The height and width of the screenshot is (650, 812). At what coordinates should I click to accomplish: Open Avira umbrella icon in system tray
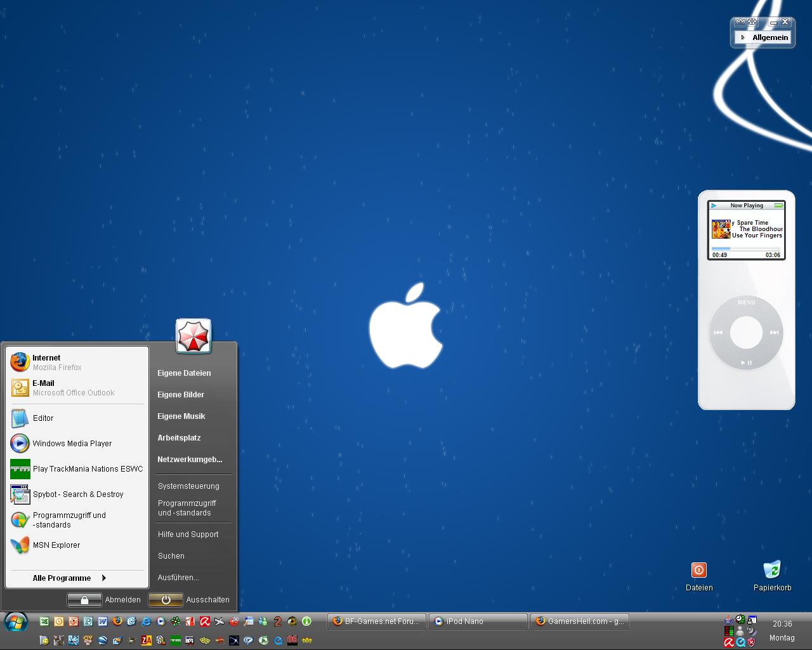click(729, 642)
